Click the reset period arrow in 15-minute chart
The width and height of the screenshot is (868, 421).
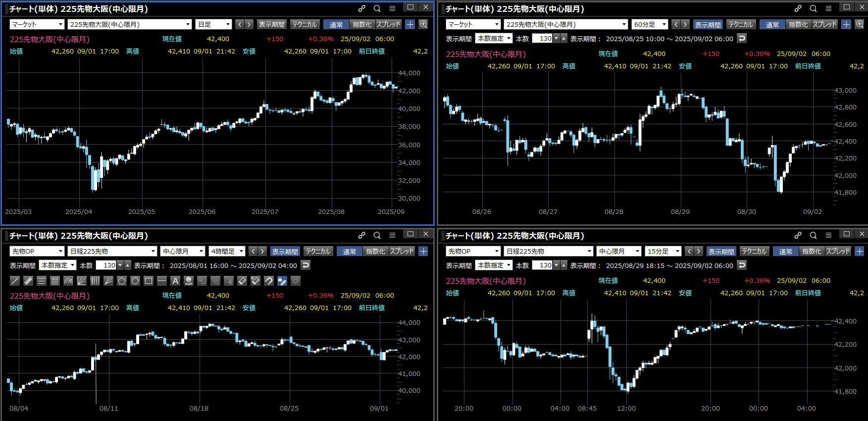pyautogui.click(x=741, y=265)
